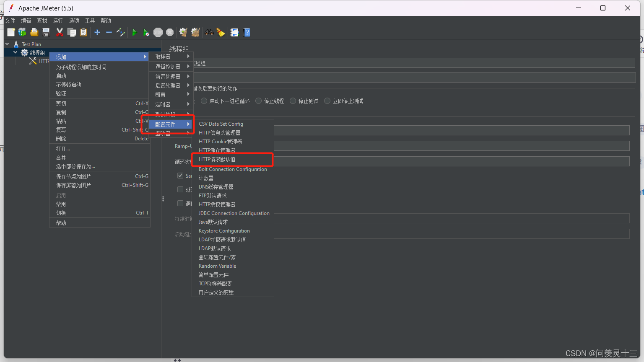Viewport: 644px width, 362px height.
Task: Expand the 后置处理器 submenu
Action: point(171,85)
